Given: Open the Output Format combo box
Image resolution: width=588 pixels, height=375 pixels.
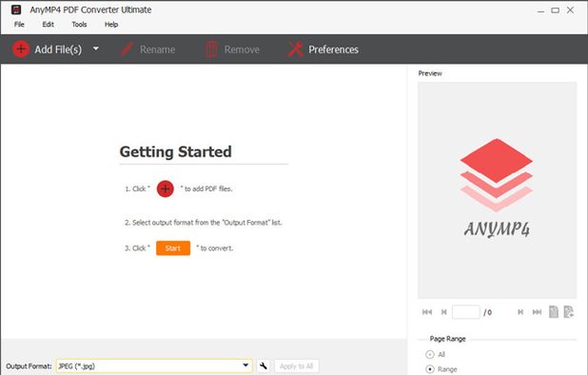Looking at the screenshot, I should click(154, 365).
